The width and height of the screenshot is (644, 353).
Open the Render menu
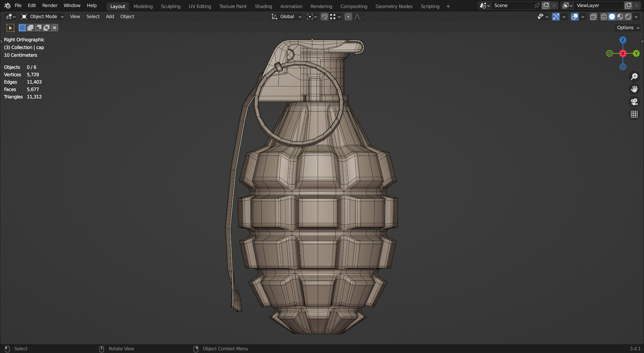(x=50, y=5)
